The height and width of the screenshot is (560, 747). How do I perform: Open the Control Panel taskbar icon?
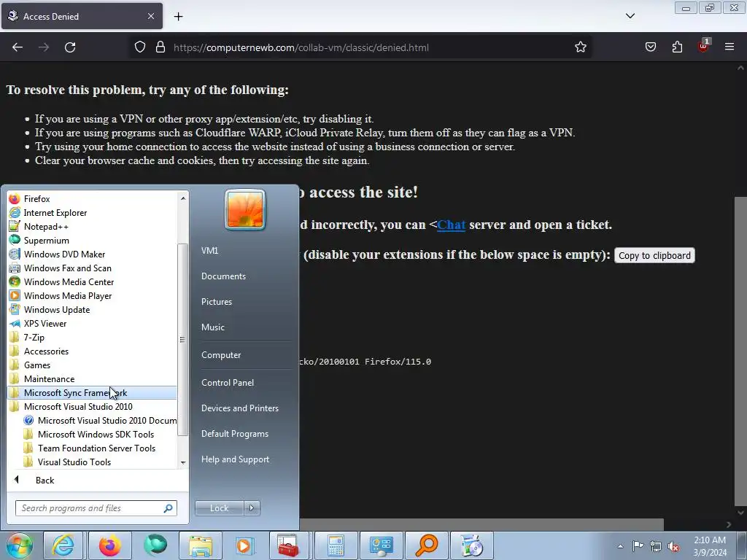click(x=381, y=545)
